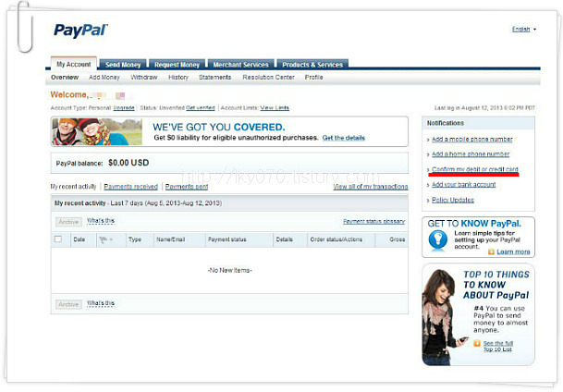Click the Top 10 Things To Know heading

[x=496, y=285]
